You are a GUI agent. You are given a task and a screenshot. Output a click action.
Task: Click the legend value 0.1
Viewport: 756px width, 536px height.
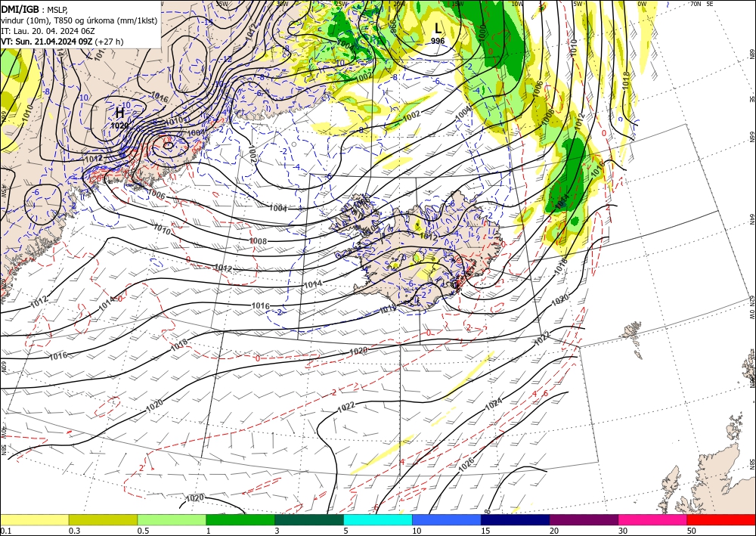pos(6,531)
